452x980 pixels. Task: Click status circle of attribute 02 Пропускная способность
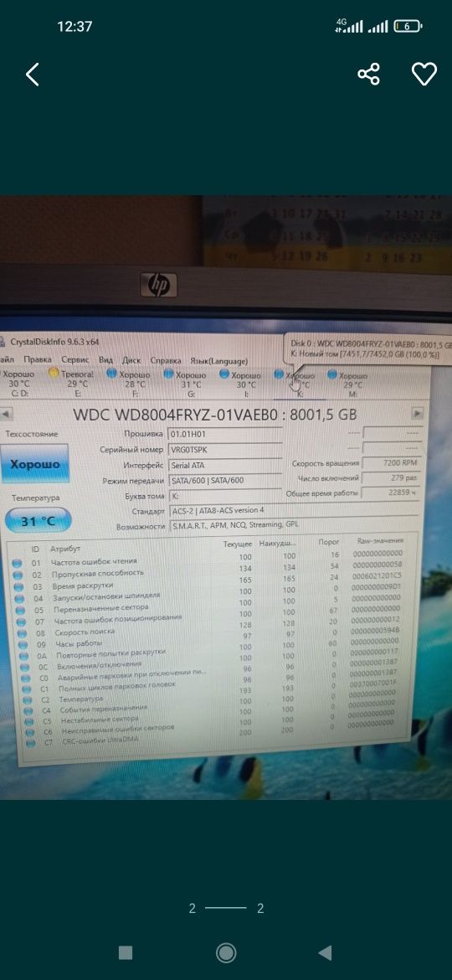(x=18, y=575)
